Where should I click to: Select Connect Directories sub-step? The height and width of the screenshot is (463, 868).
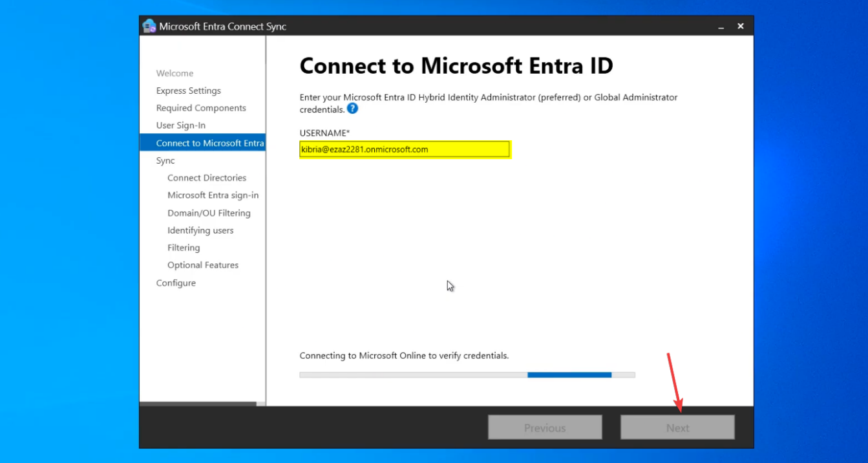(207, 178)
